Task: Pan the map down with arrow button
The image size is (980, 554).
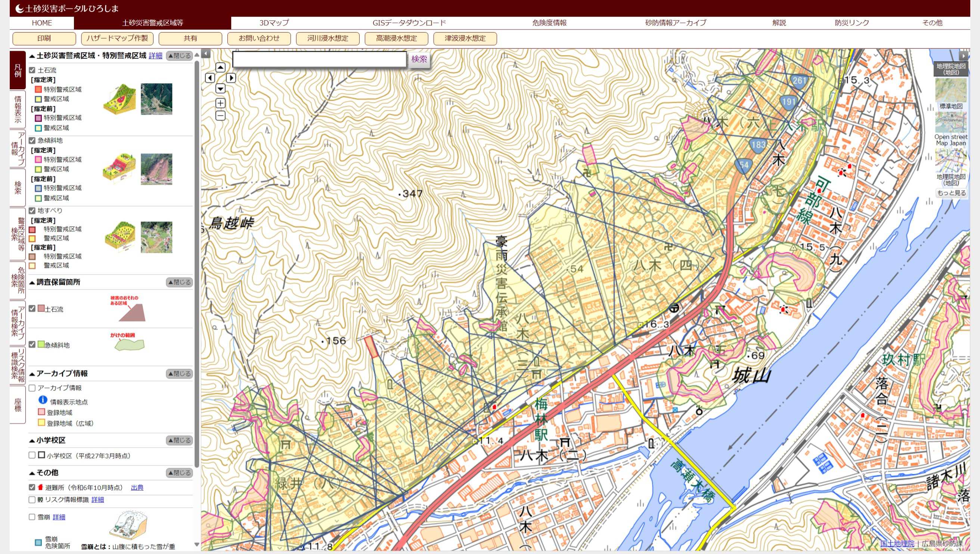Action: click(220, 89)
